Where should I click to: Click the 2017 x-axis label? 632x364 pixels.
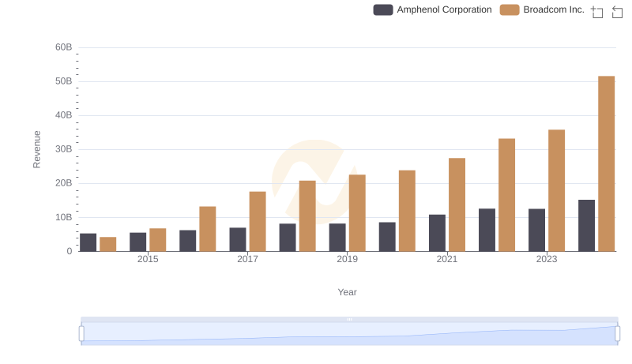click(247, 259)
